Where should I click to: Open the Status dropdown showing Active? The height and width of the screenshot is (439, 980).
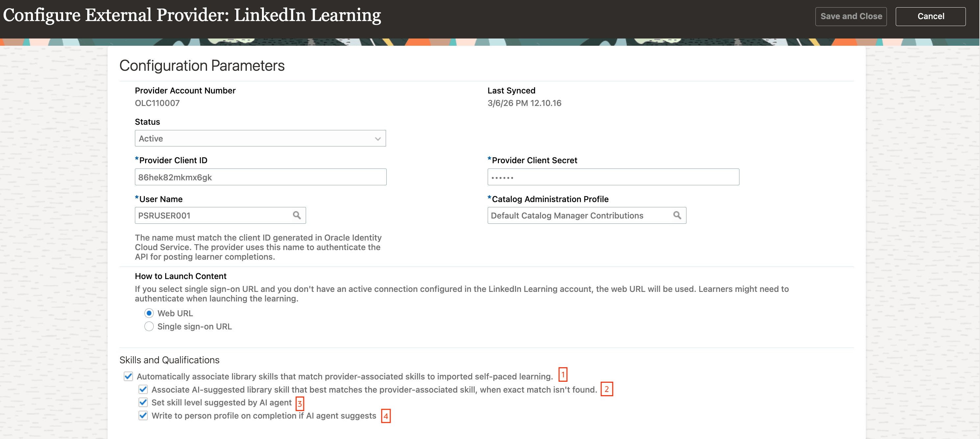pos(260,139)
